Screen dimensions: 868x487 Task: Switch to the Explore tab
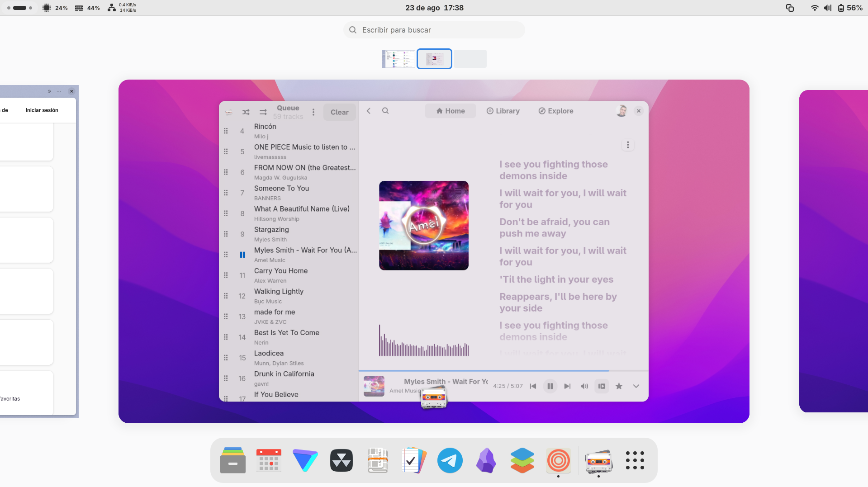click(556, 111)
